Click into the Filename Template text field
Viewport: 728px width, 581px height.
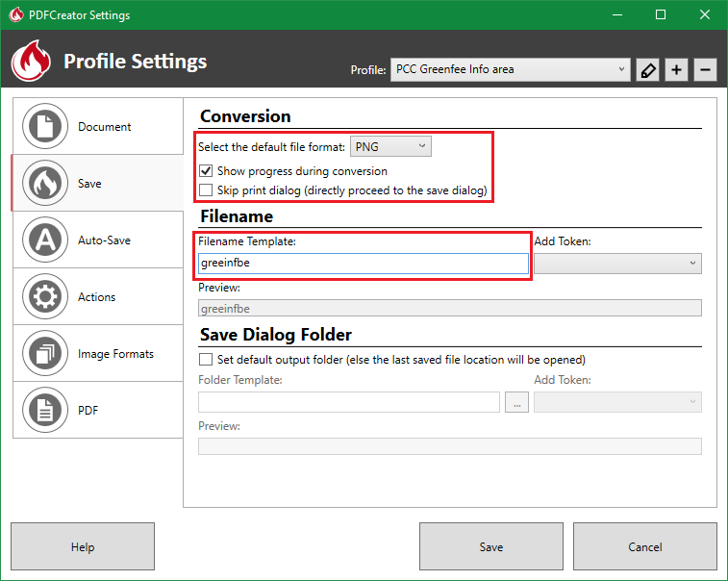click(x=364, y=264)
